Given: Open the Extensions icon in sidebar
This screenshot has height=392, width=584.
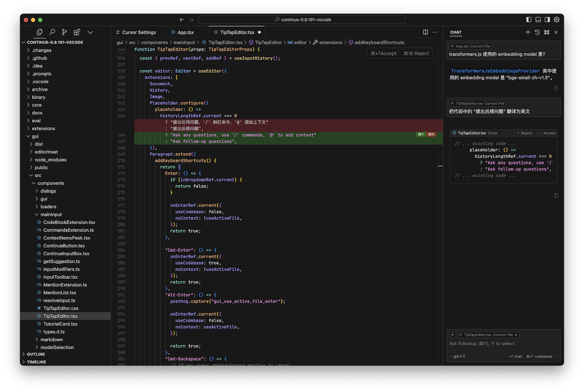Looking at the screenshot, I should [77, 32].
